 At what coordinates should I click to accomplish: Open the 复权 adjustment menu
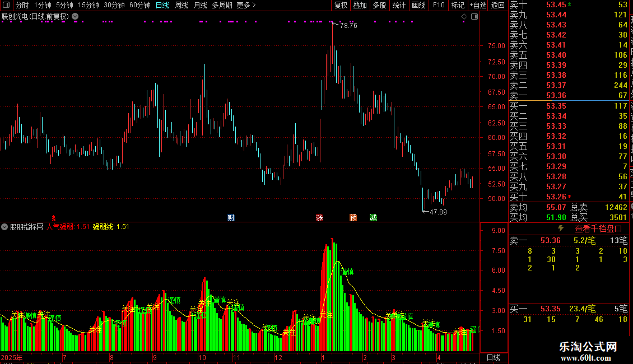341,5
